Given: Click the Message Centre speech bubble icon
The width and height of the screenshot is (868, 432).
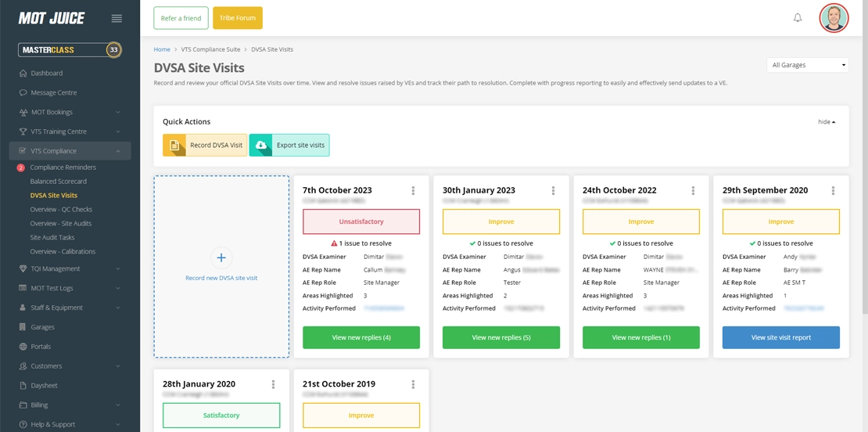Looking at the screenshot, I should (23, 92).
